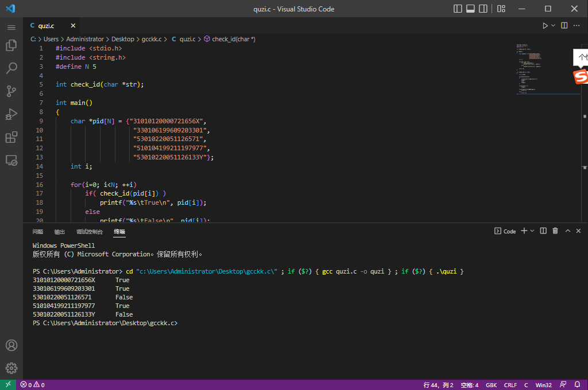Switch to the 调试控制台 panel tab

pyautogui.click(x=90, y=232)
